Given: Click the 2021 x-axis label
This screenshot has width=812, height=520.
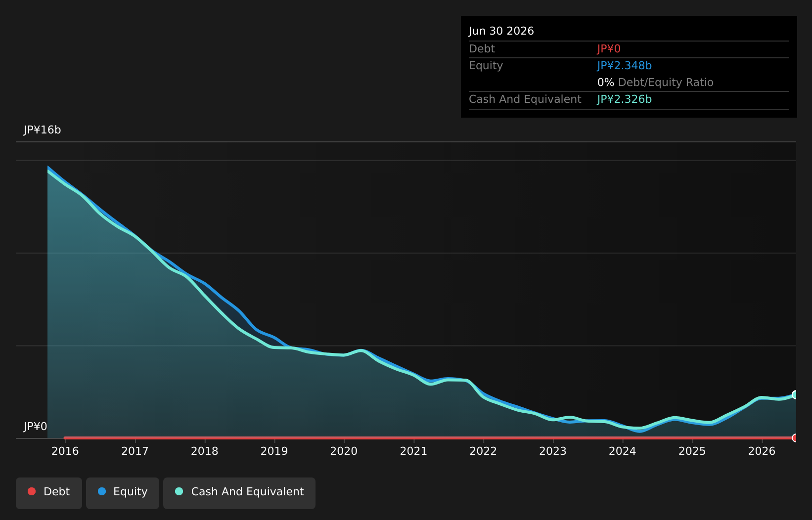Looking at the screenshot, I should 414,451.
